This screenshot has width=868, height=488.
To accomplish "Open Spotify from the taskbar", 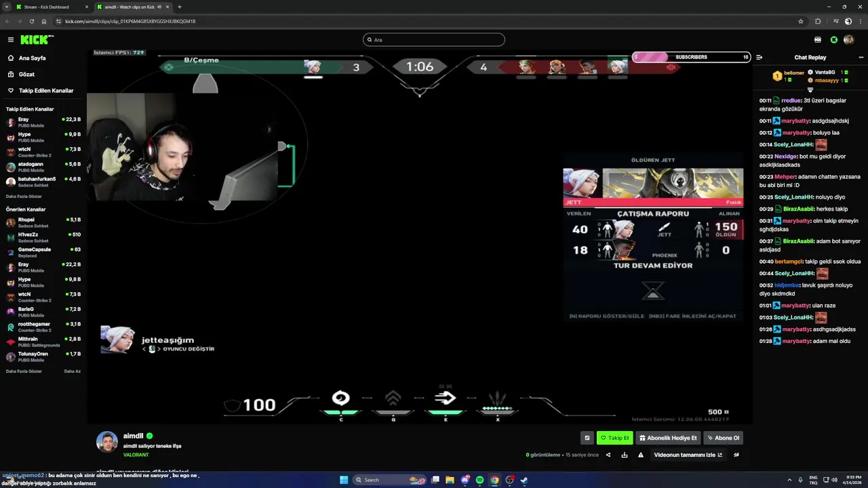I will tap(480, 480).
